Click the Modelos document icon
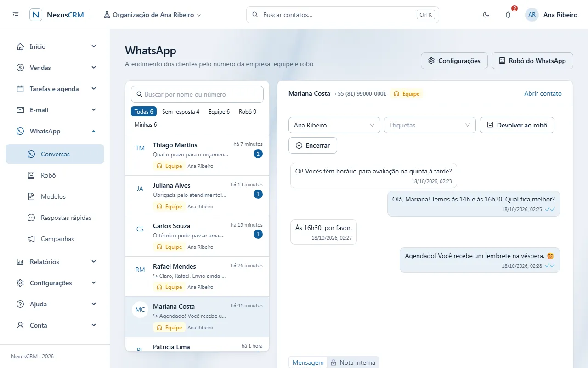 click(x=31, y=196)
